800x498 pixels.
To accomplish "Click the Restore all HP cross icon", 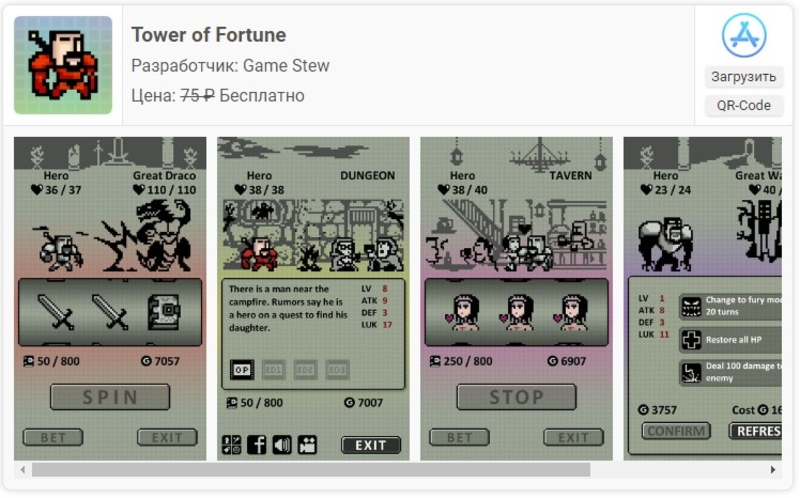I will 691,340.
